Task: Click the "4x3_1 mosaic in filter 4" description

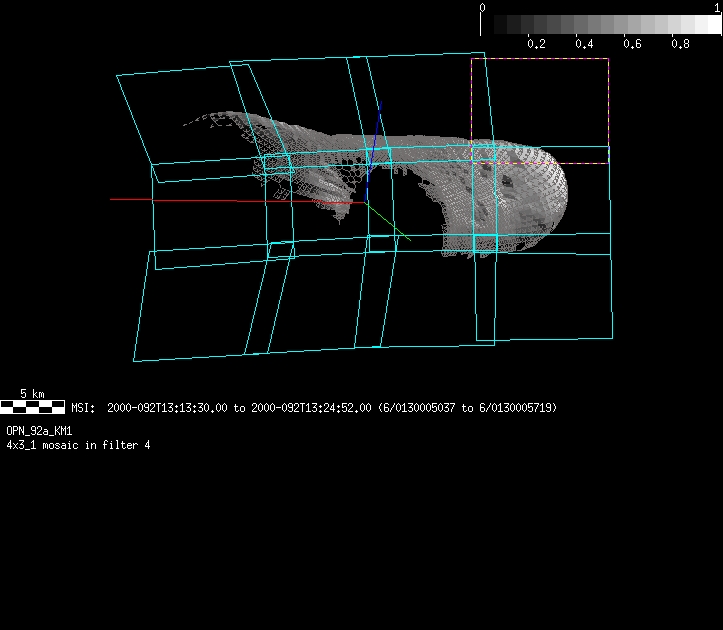Action: click(x=79, y=444)
